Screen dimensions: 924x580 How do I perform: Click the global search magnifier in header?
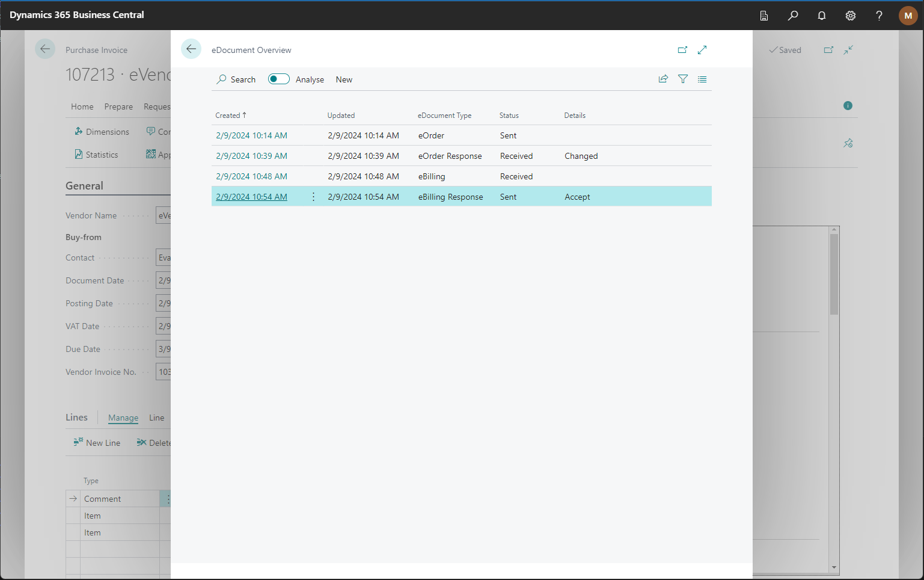pos(793,16)
